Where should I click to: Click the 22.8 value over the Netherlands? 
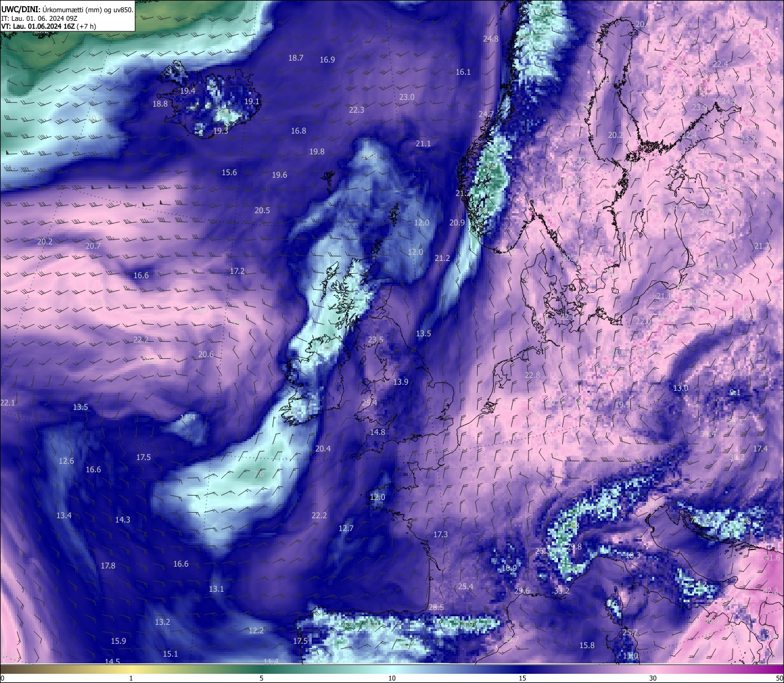click(532, 375)
